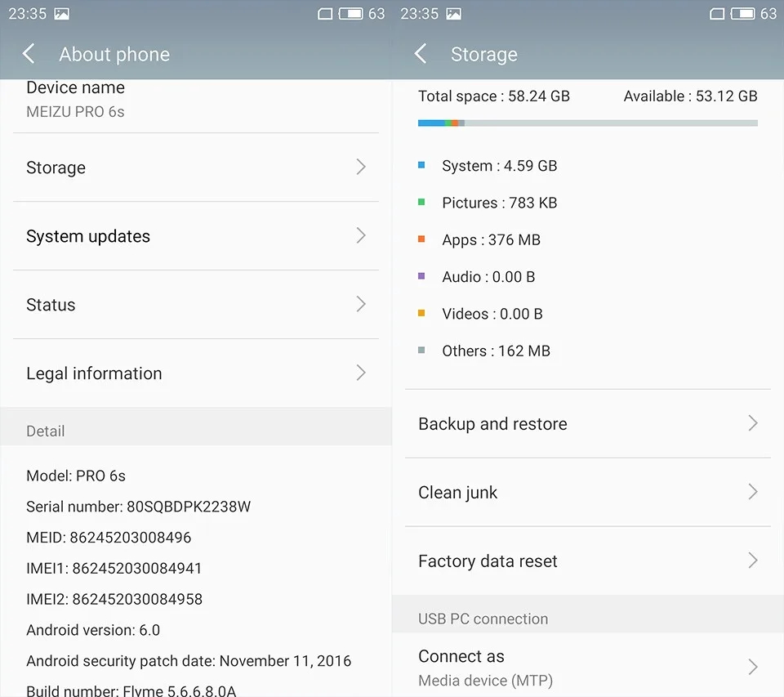Tap 'Pictures : 783 KB' entry
The image size is (784, 697).
click(x=500, y=203)
